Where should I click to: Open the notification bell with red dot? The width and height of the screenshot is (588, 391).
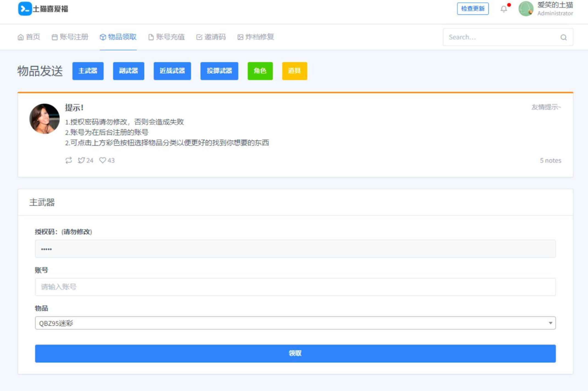tap(504, 8)
